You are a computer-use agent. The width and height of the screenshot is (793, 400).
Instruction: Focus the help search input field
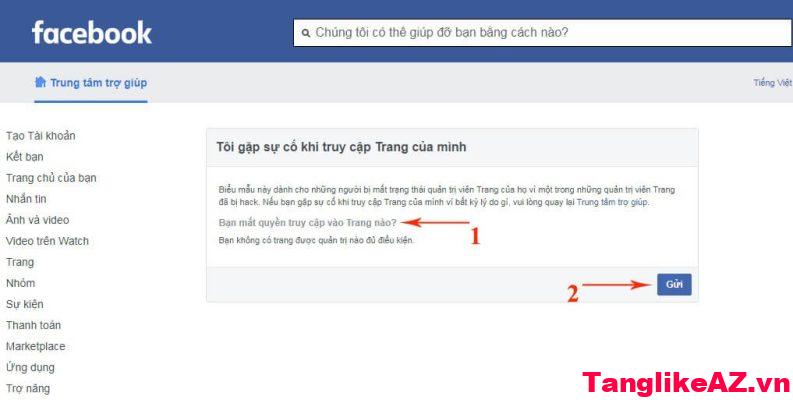tap(543, 33)
